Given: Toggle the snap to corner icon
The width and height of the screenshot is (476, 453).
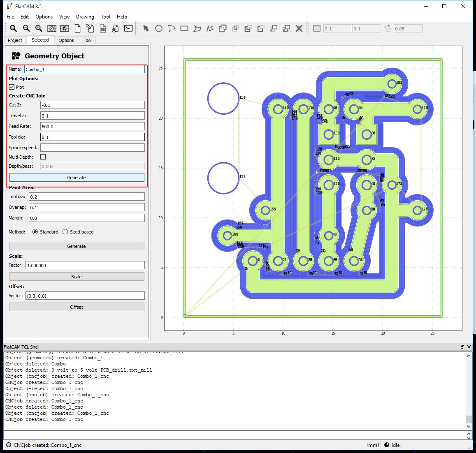Looking at the screenshot, I should click(387, 28).
